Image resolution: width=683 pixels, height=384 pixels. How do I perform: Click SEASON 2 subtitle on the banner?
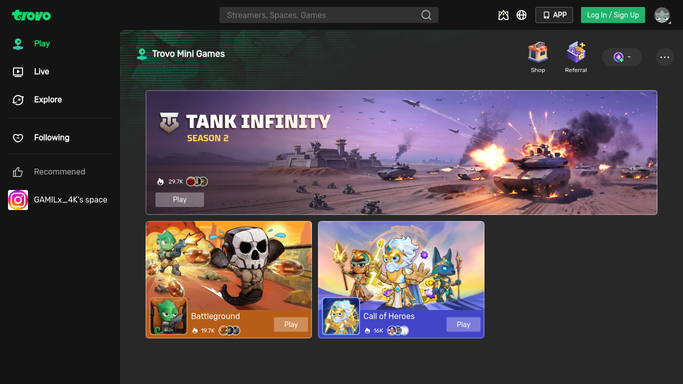pos(208,138)
